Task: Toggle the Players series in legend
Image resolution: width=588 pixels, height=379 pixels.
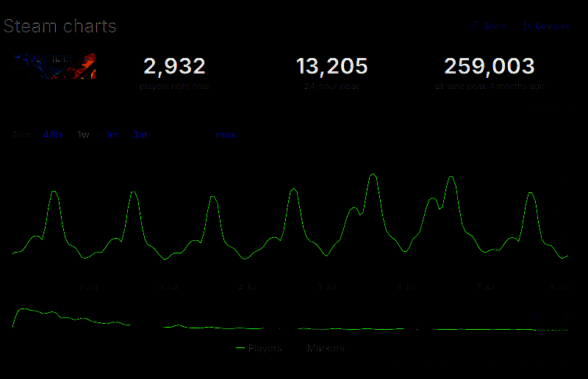Action: [x=265, y=348]
